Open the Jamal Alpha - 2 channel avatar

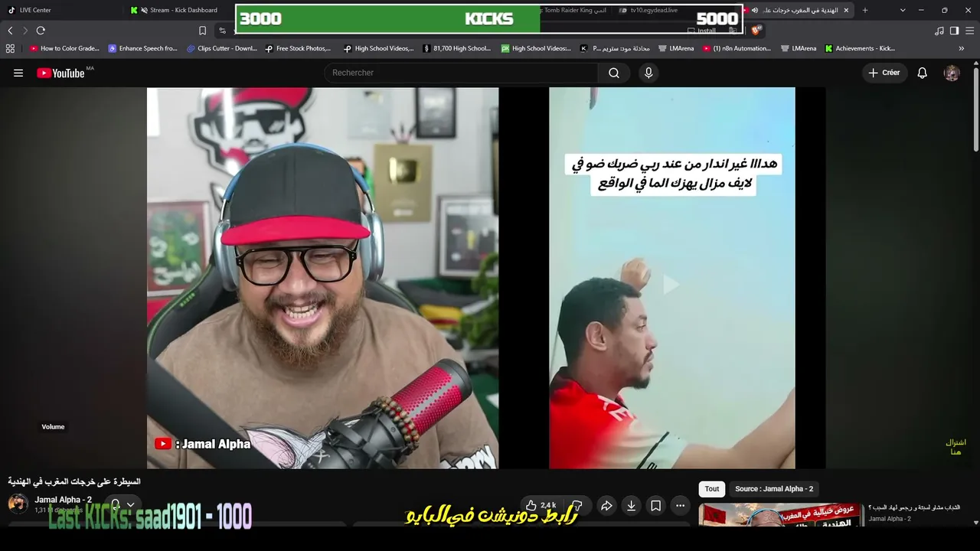pos(18,504)
